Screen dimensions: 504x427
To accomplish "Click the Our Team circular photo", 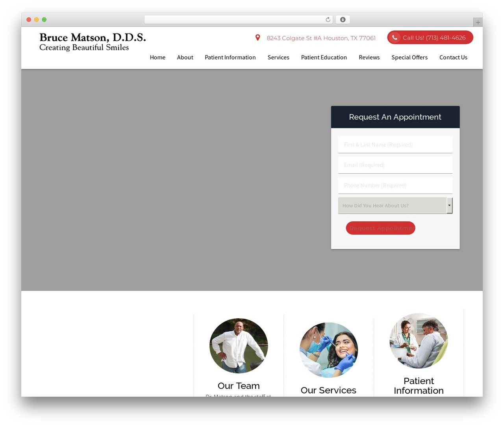I will [x=239, y=345].
